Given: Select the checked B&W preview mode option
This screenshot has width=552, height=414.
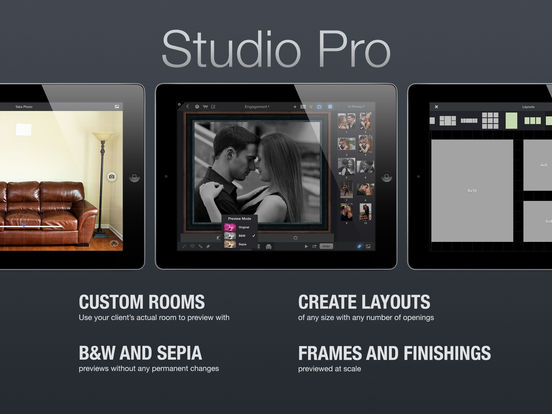Looking at the screenshot, I should click(x=239, y=236).
